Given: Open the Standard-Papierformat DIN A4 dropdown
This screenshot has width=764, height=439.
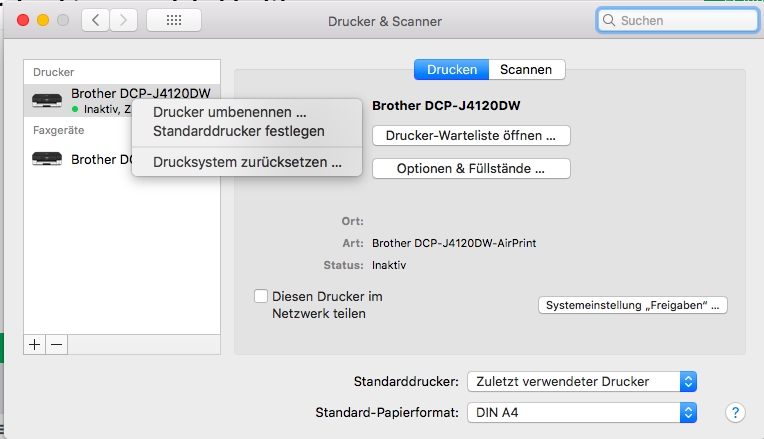Looking at the screenshot, I should coord(582,413).
